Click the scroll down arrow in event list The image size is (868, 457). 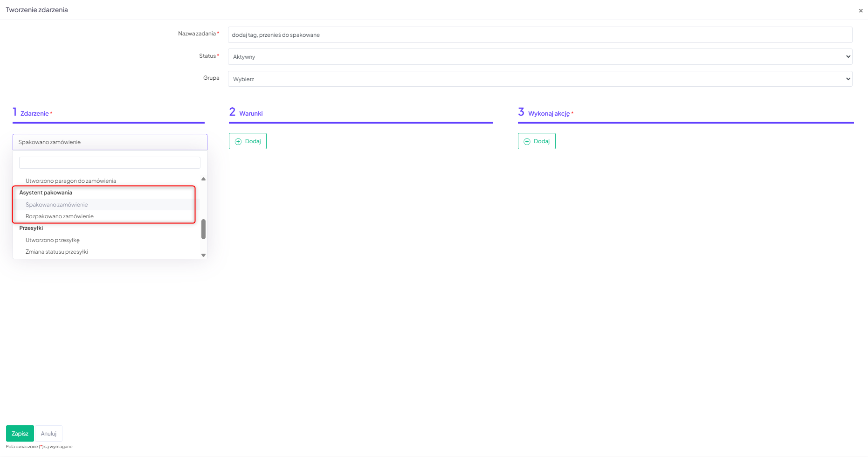pyautogui.click(x=203, y=255)
